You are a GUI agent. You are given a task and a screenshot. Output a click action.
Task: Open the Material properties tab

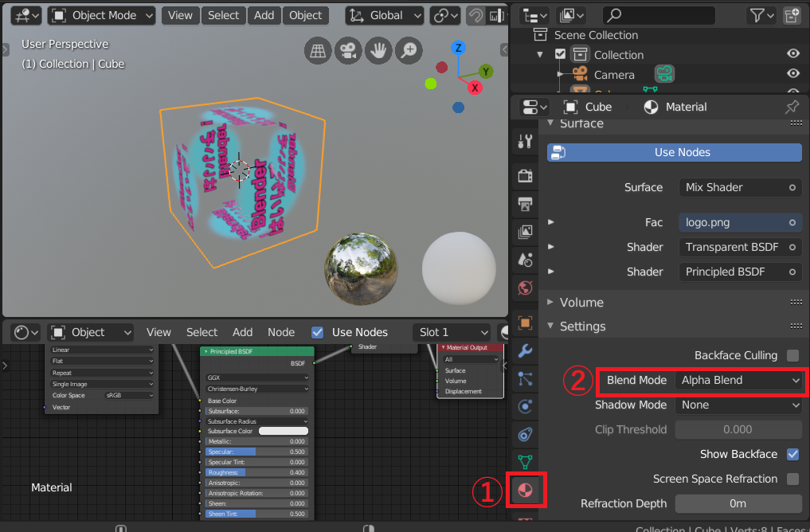coord(525,490)
